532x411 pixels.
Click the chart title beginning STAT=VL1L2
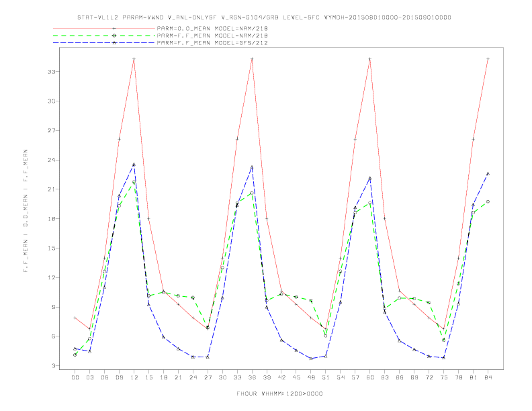click(264, 17)
